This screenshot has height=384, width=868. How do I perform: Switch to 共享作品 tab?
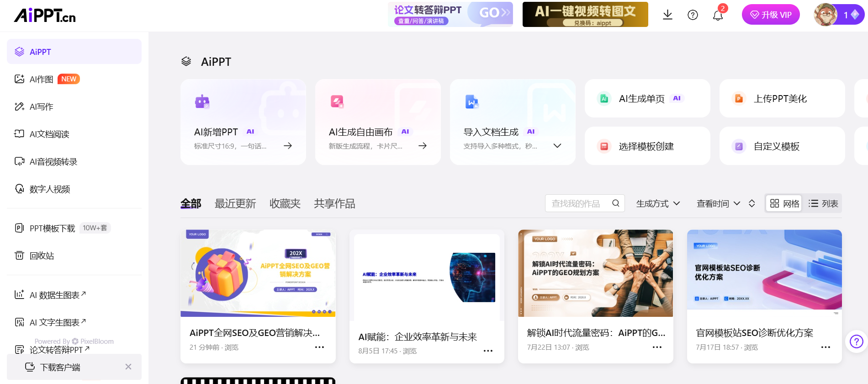[x=334, y=203]
